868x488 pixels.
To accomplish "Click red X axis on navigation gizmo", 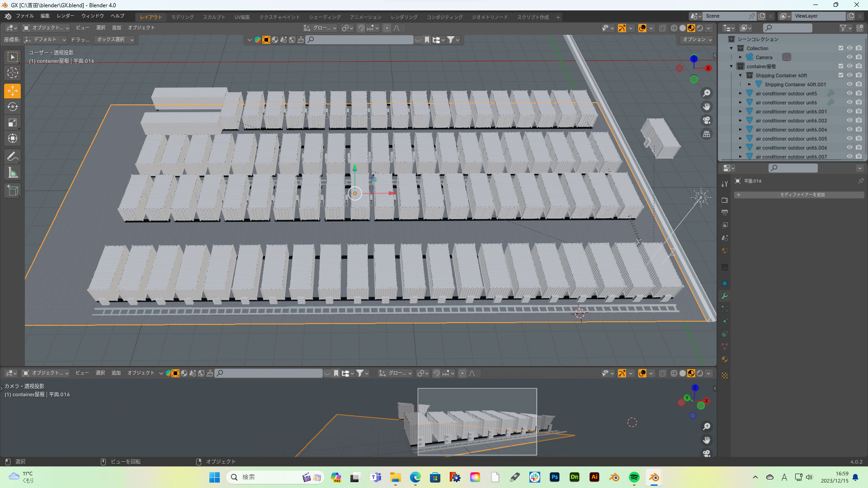I will [x=708, y=68].
